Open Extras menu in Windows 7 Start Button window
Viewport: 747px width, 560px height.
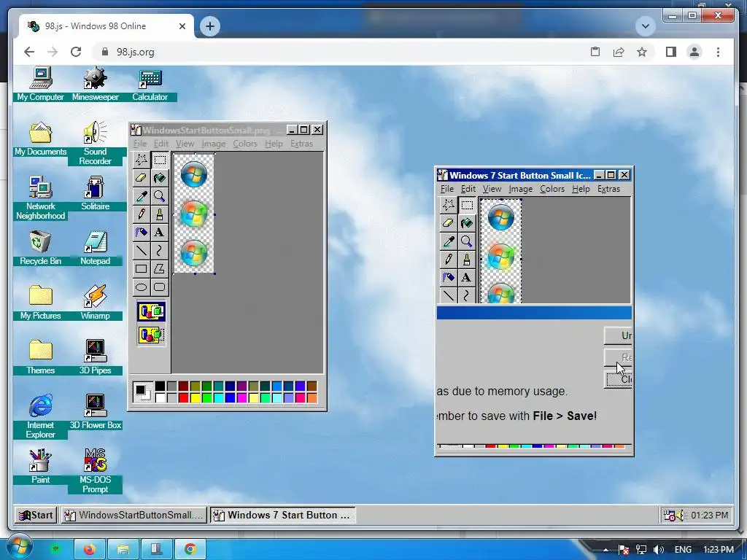(609, 189)
